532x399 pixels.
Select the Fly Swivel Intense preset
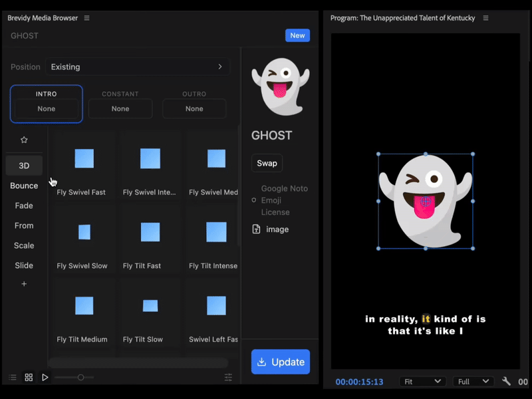point(150,165)
